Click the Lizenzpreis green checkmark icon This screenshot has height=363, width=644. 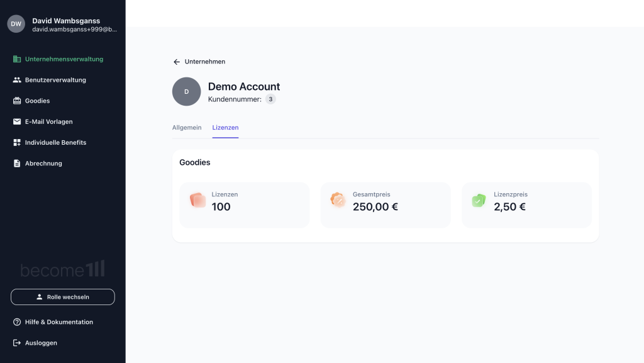point(479,201)
